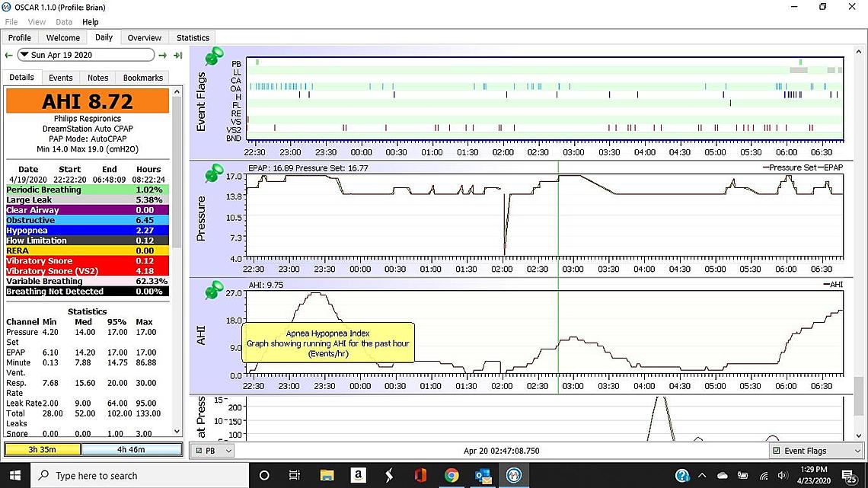Open the Bookmarks sub-tab

143,78
